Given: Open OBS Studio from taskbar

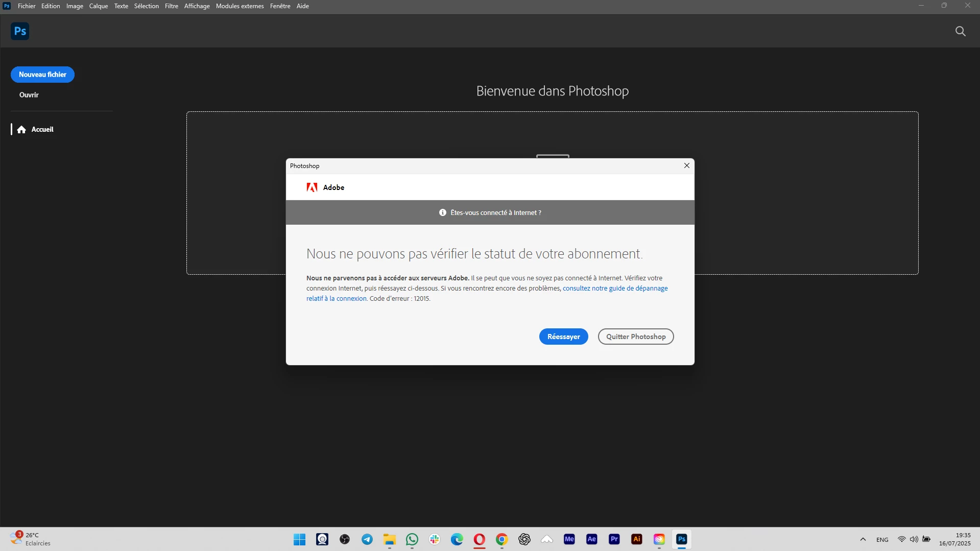Looking at the screenshot, I should (345, 539).
